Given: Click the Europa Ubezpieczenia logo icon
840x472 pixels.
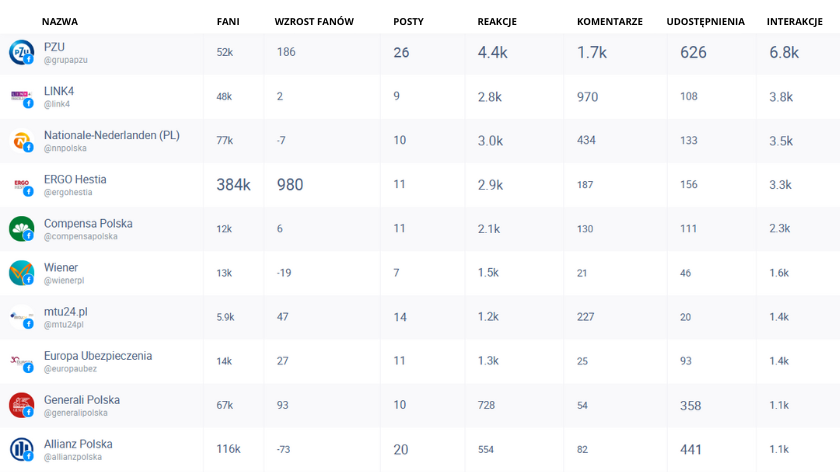Looking at the screenshot, I should [x=21, y=361].
